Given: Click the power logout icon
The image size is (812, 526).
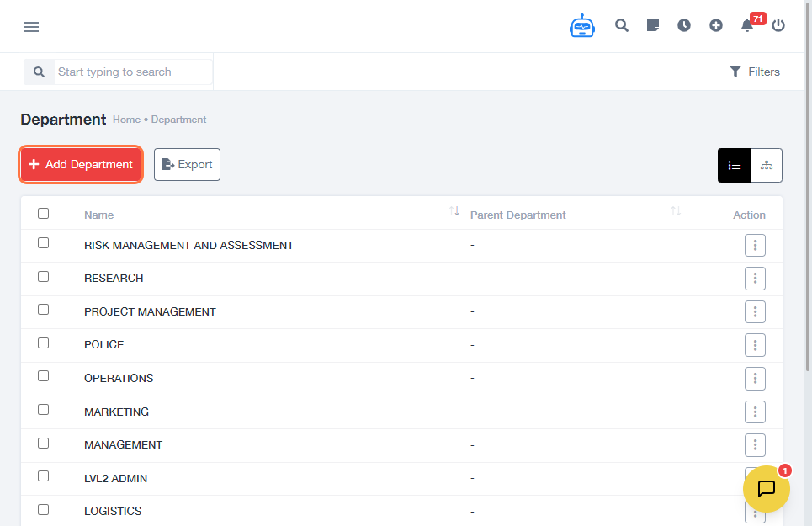Looking at the screenshot, I should pos(778,25).
